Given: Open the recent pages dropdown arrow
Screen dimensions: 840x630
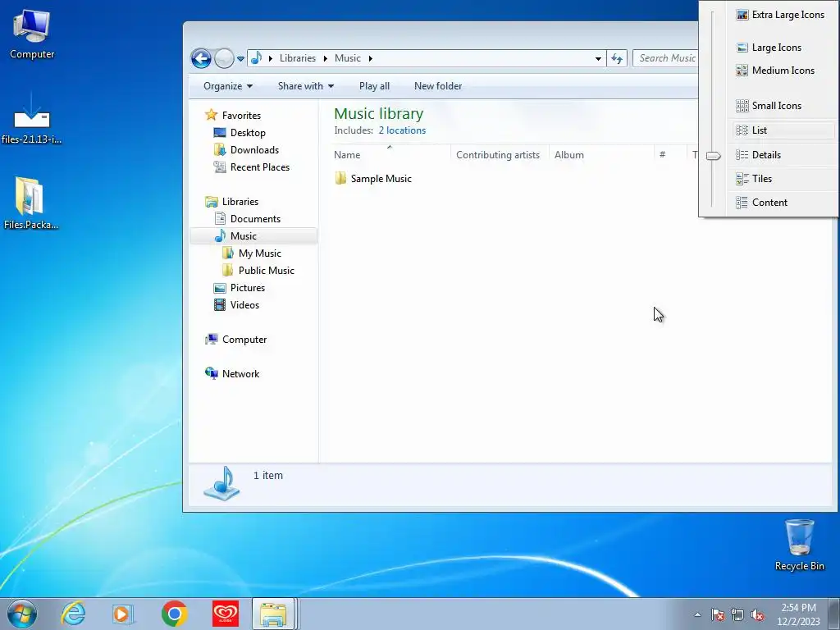Looking at the screenshot, I should tap(240, 59).
